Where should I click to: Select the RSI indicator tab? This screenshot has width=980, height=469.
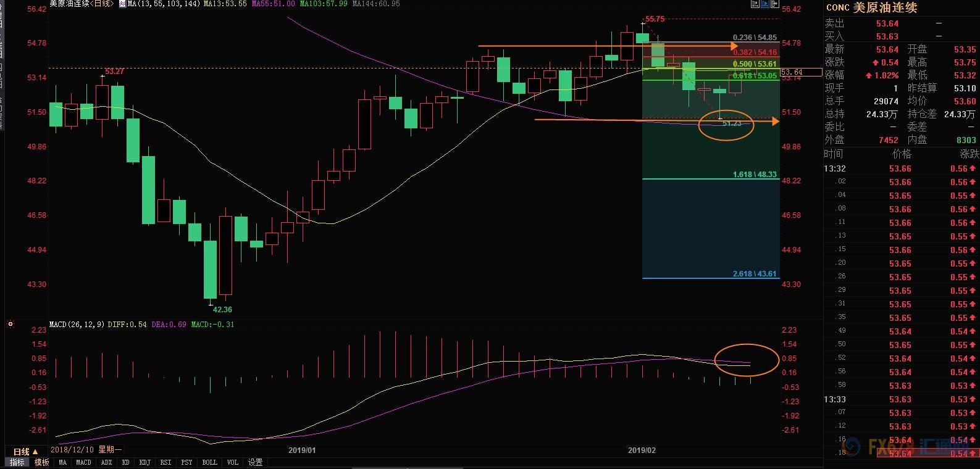(165, 462)
